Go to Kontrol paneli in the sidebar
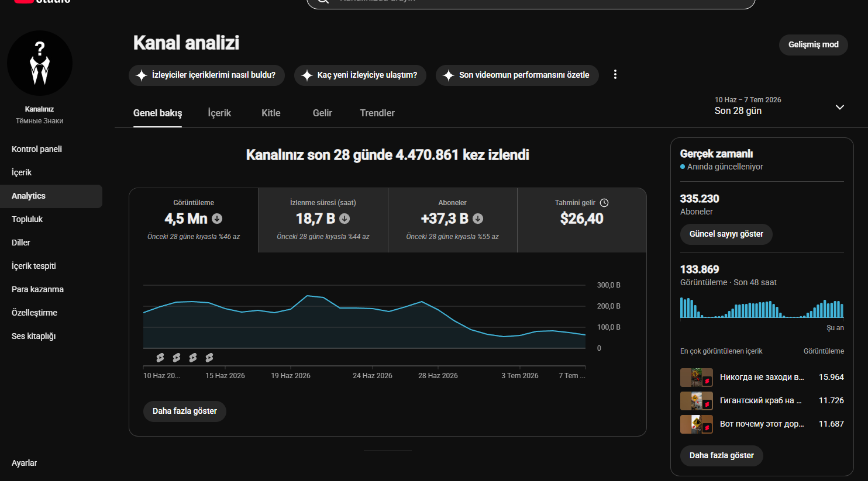The image size is (868, 481). point(51,149)
